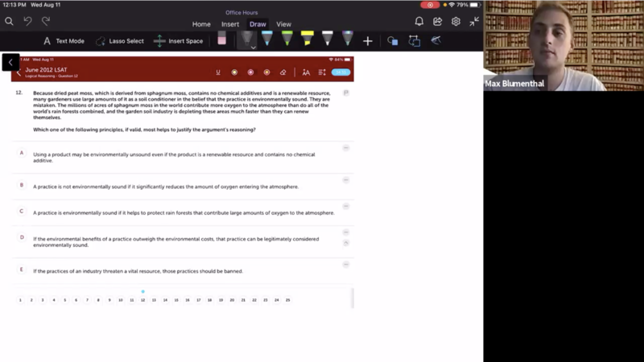
Task: Select the yellow highlighter pen
Action: (307, 39)
